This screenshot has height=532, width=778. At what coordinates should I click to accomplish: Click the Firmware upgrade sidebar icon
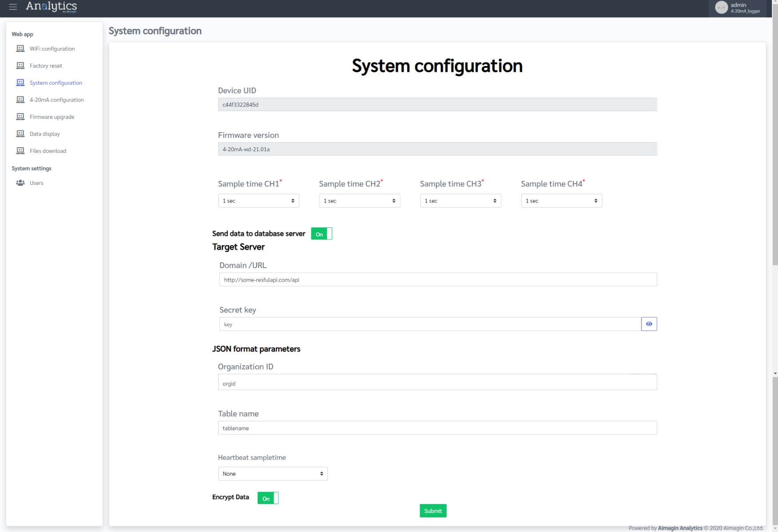coord(20,117)
